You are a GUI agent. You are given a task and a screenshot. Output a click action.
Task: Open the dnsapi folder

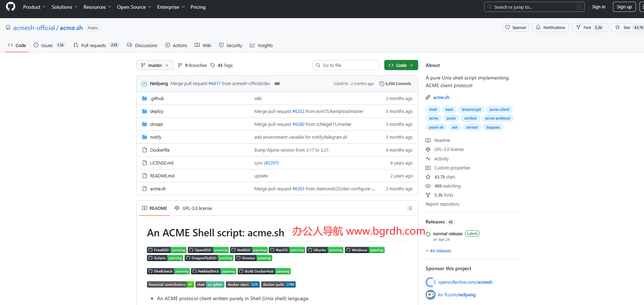coord(156,124)
